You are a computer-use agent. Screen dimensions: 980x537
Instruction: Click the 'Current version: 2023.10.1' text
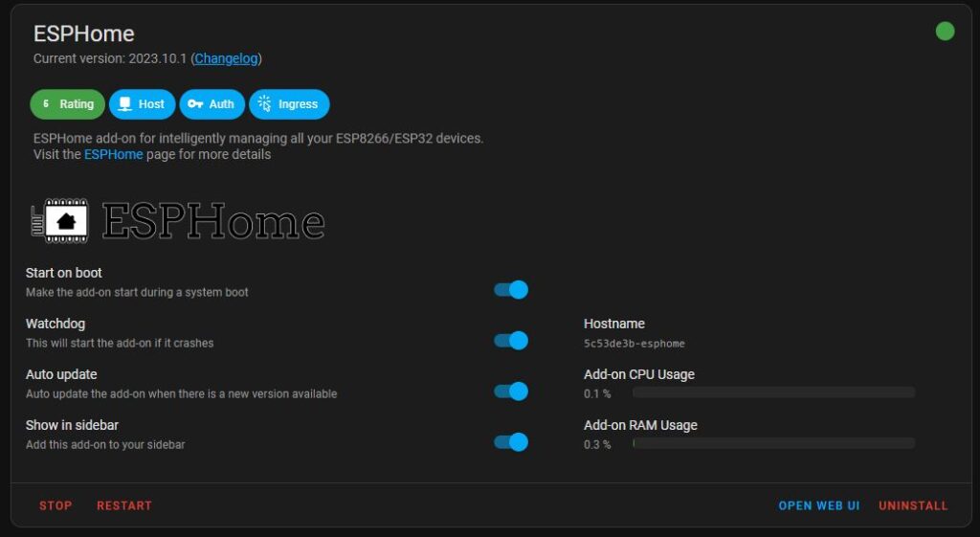click(110, 58)
